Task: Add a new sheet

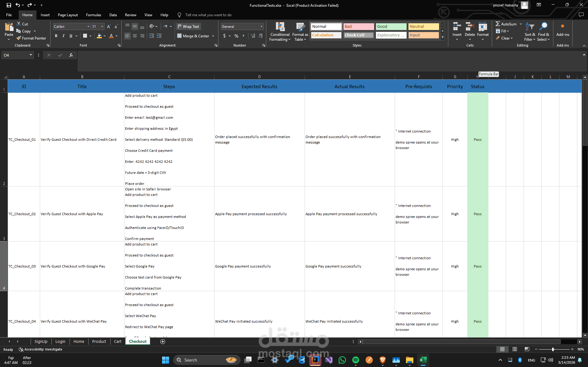Action: [x=163, y=341]
